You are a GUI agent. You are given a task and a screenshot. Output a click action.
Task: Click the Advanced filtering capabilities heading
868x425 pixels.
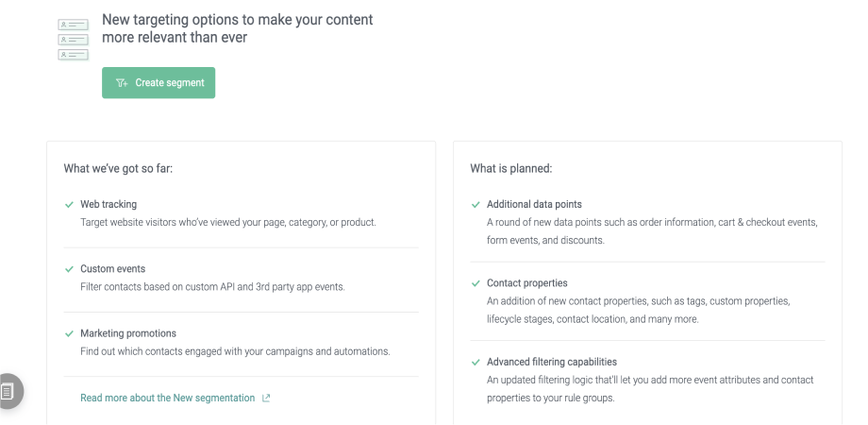coord(552,362)
